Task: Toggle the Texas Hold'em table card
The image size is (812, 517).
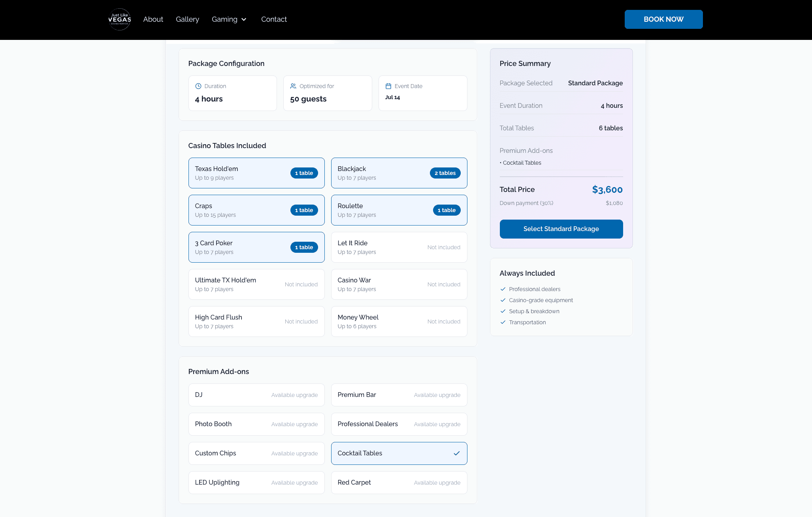Action: pyautogui.click(x=256, y=173)
